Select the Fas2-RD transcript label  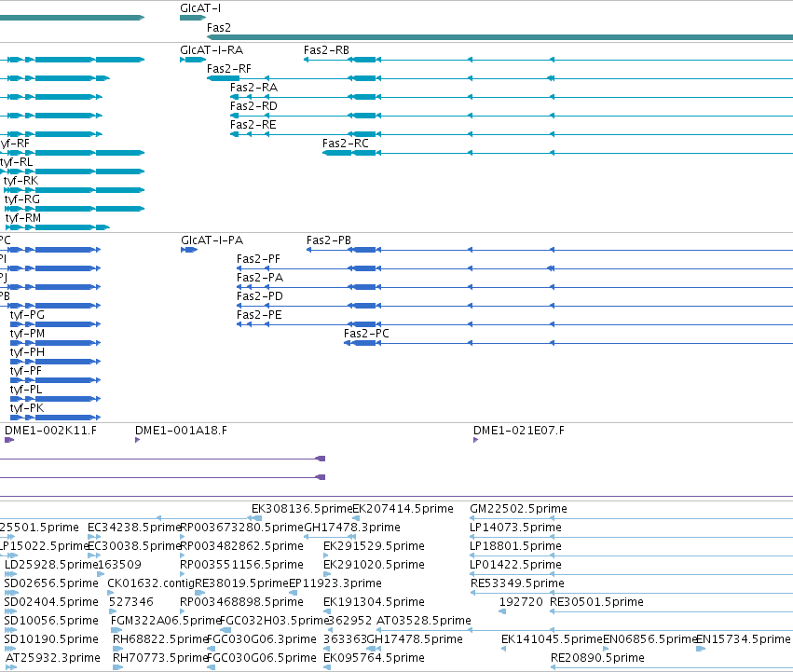253,105
